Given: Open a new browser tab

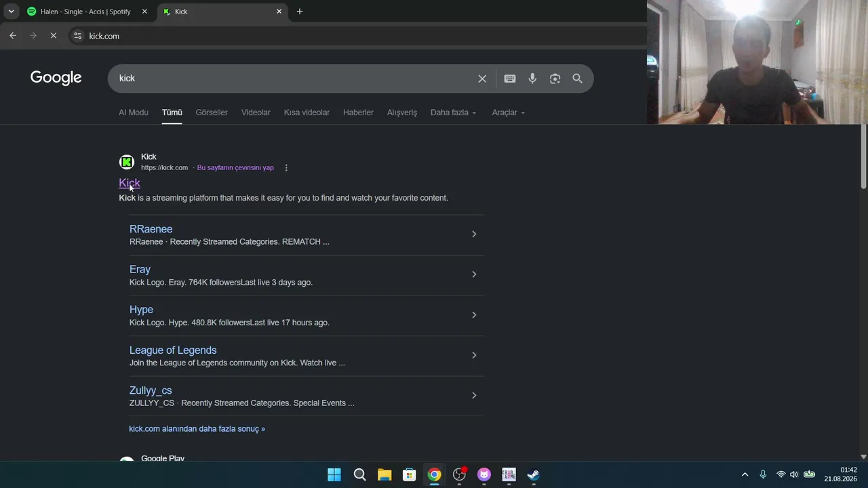Looking at the screenshot, I should pos(300,12).
